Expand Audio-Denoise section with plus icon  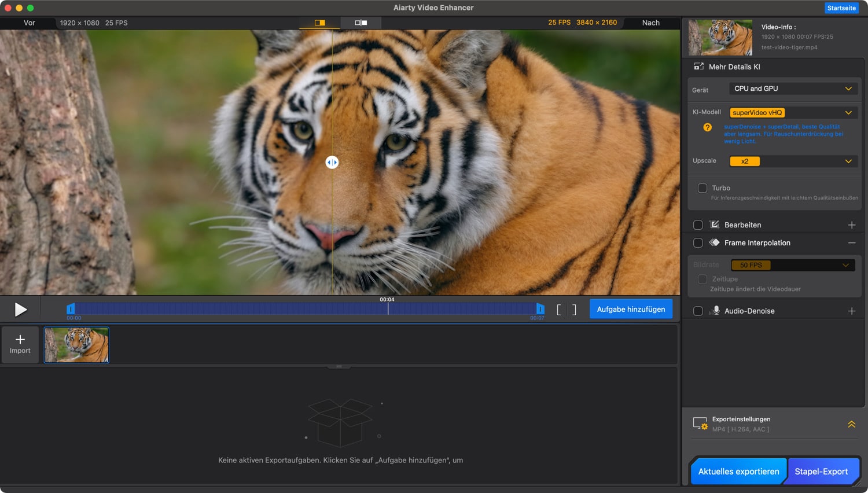point(851,311)
